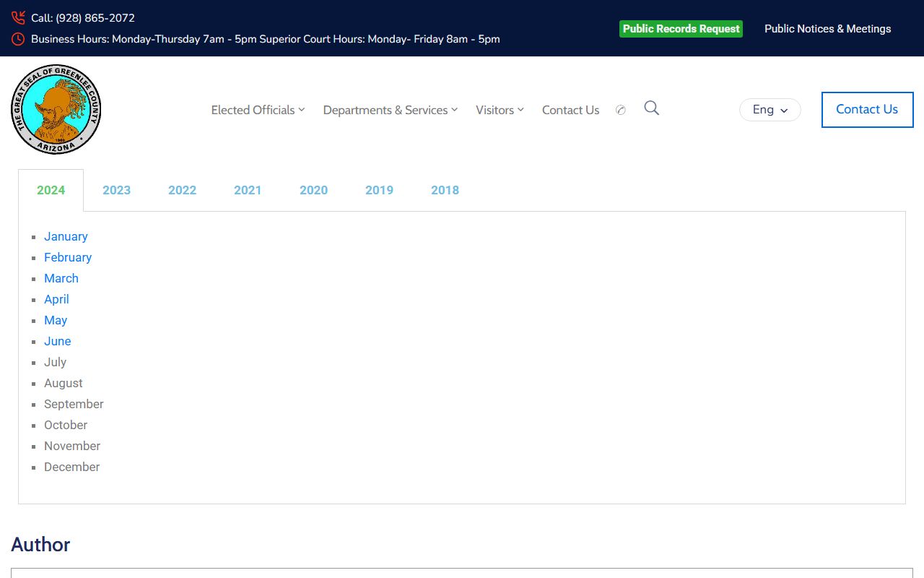Image resolution: width=924 pixels, height=578 pixels.
Task: Click the phone icon in top bar
Action: pyautogui.click(x=18, y=18)
